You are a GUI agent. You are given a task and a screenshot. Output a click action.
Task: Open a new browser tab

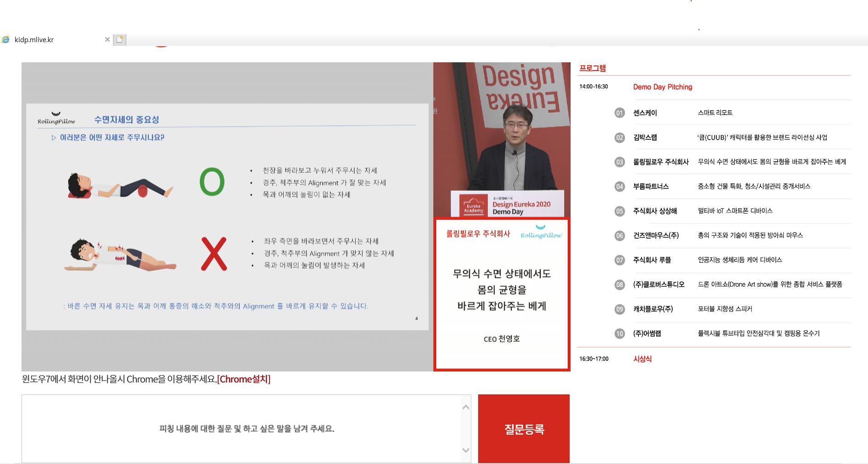click(x=120, y=39)
